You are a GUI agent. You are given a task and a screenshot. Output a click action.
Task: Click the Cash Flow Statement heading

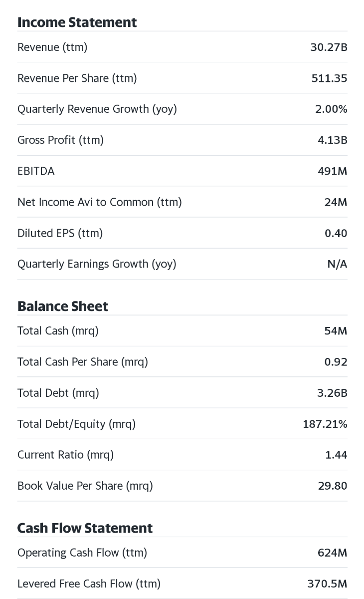(85, 528)
